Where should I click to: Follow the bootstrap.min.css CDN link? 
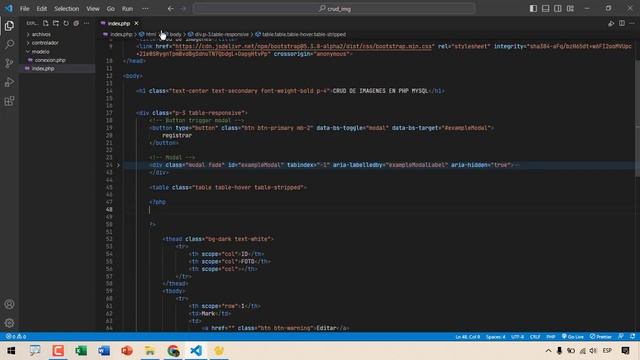point(303,47)
